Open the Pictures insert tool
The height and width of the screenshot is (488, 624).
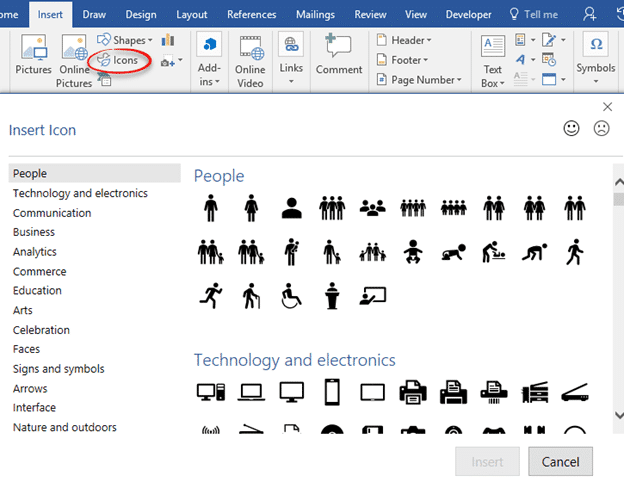pyautogui.click(x=33, y=58)
